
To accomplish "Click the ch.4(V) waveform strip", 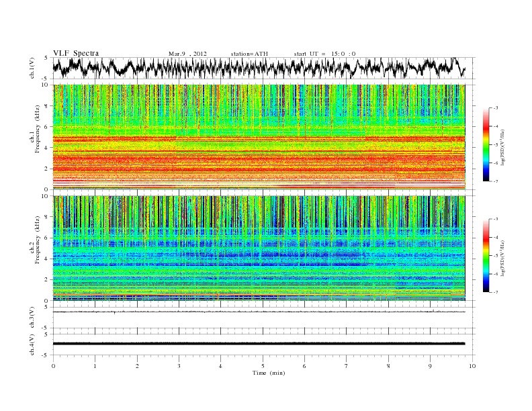I will [262, 343].
